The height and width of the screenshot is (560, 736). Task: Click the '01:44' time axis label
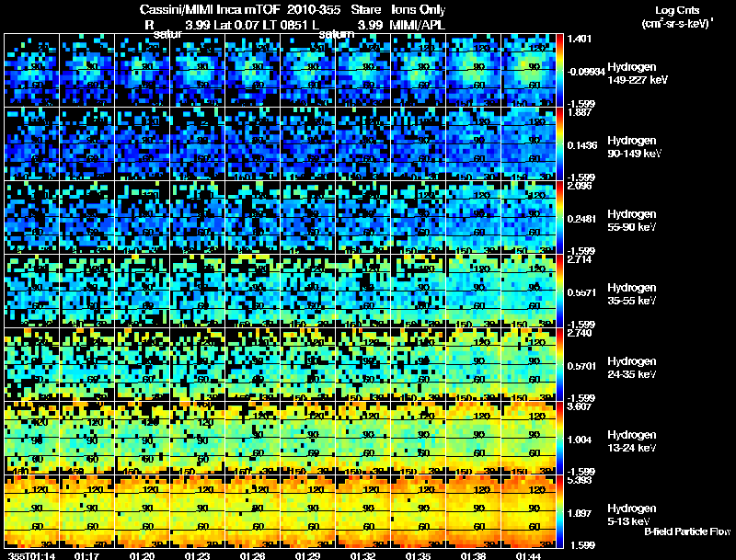[x=528, y=555]
